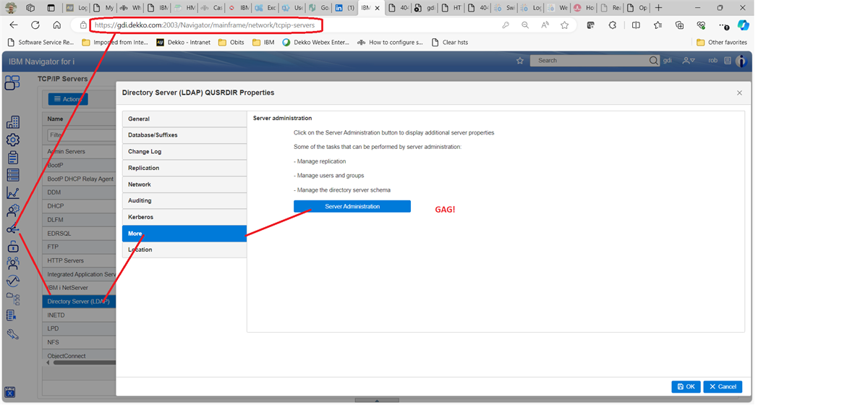Viewport: 868px width, 413px height.
Task: Click the Read aloud icon in address bar
Action: (x=545, y=25)
